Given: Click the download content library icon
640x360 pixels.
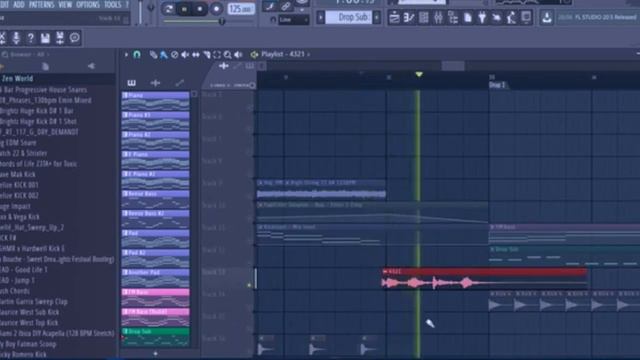Looking at the screenshot, I should point(547,18).
